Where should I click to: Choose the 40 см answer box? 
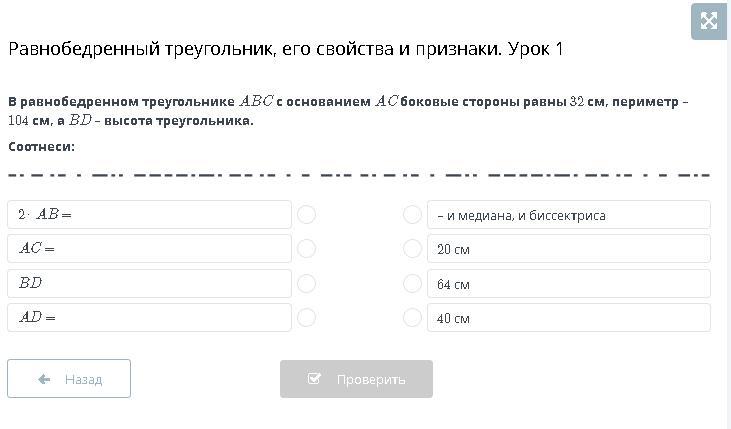(568, 317)
